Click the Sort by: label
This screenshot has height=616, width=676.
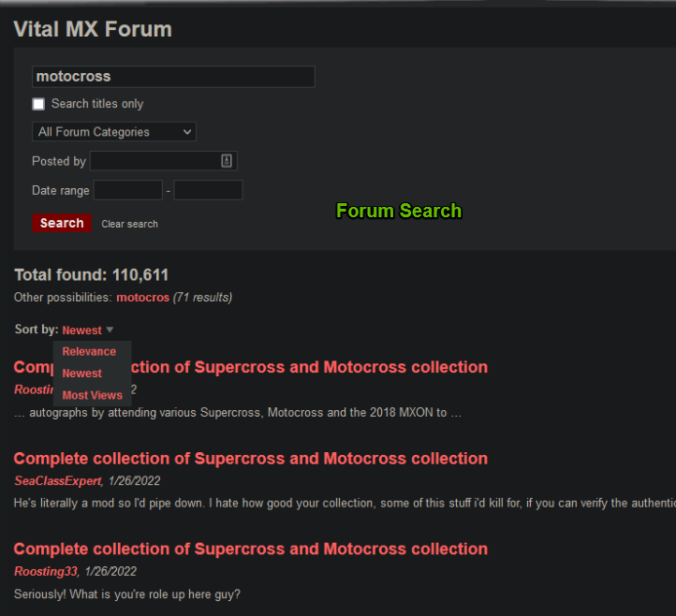click(37, 330)
